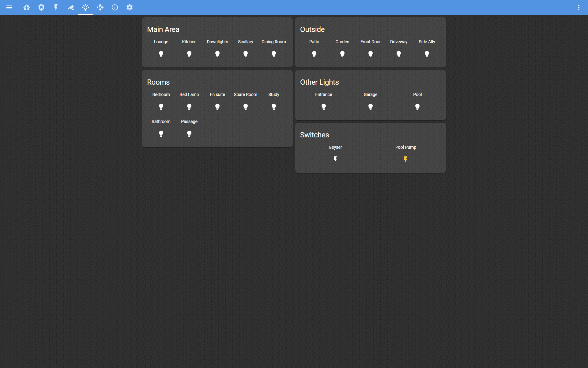Open the hamburger sidebar menu
Viewport: 588px width, 368px height.
click(9, 7)
